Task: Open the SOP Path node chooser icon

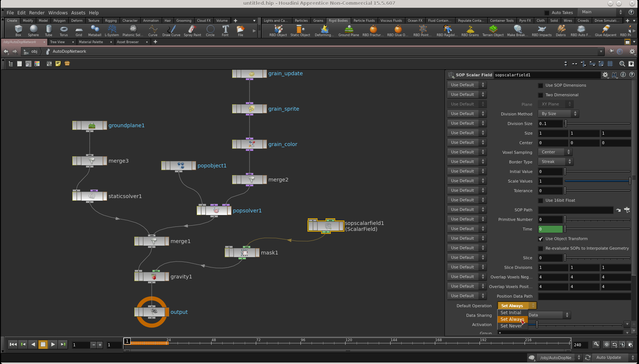Action: (x=627, y=210)
